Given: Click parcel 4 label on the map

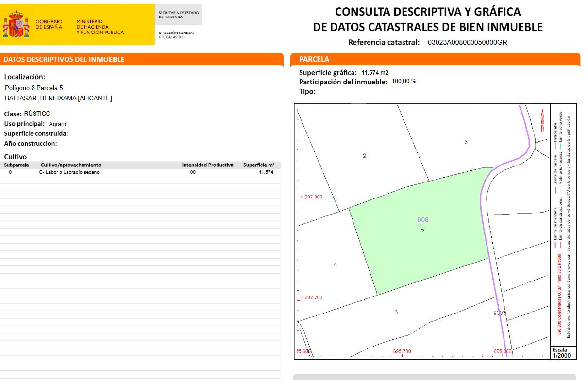Looking at the screenshot, I should pos(336,264).
